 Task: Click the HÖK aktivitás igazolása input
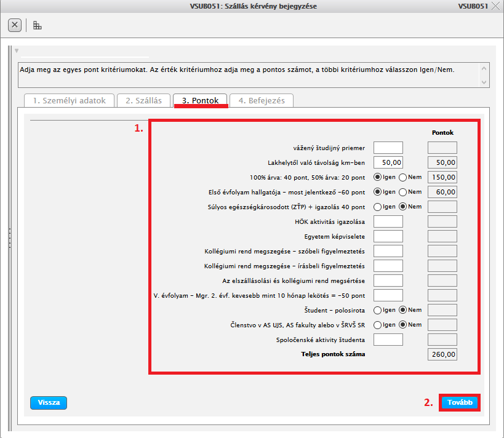(x=388, y=221)
